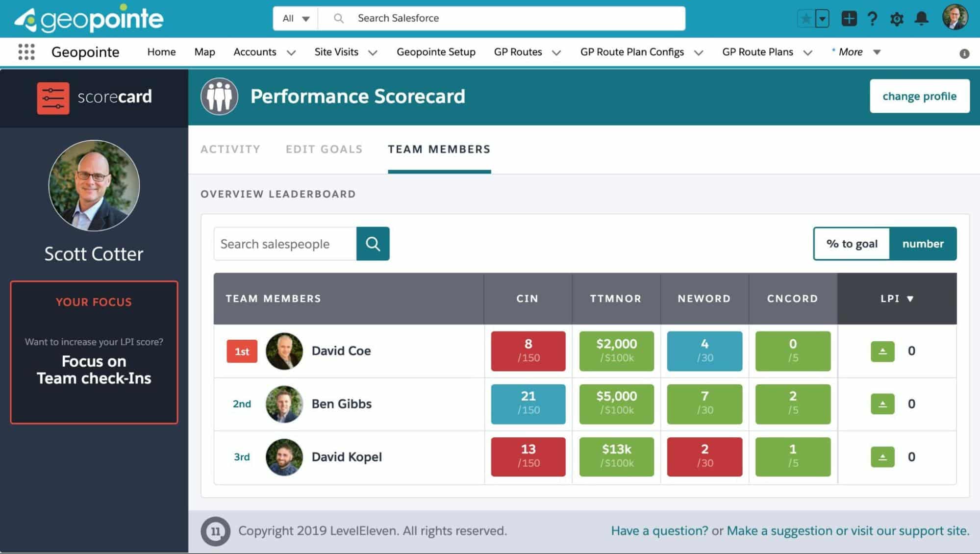
Task: Open the setup gear icon
Action: [x=897, y=19]
